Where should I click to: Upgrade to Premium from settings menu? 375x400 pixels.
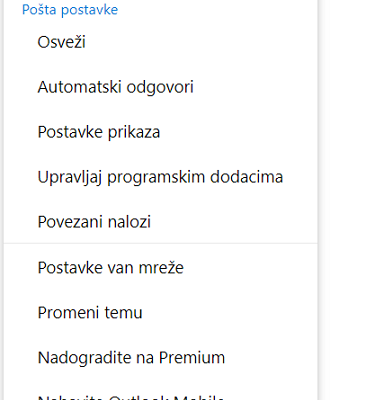tap(161, 358)
